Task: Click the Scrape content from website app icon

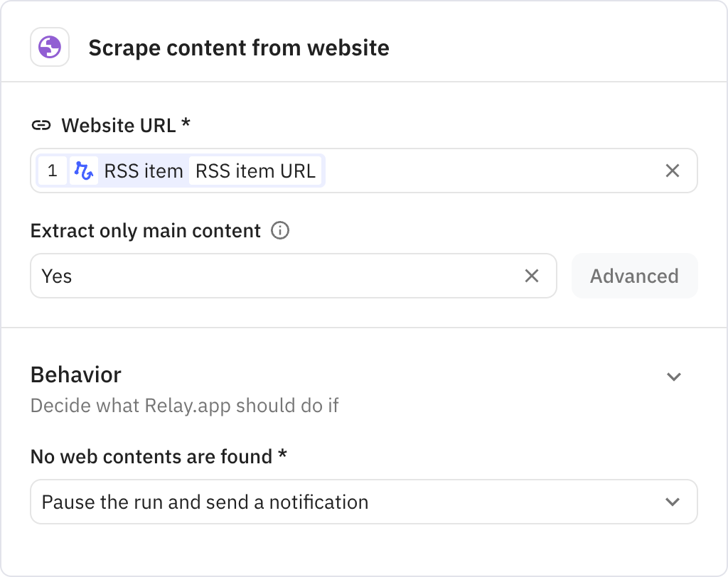Action: (x=50, y=47)
